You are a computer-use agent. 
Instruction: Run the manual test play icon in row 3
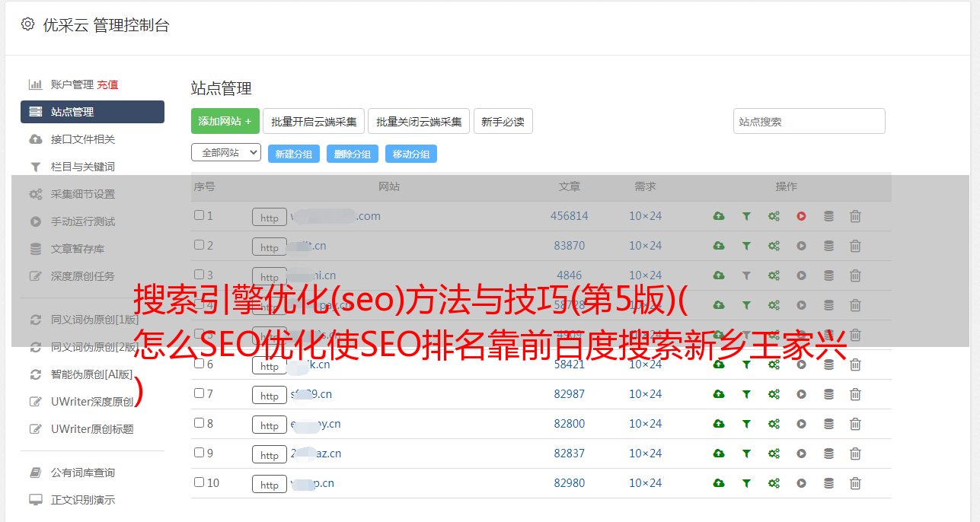click(x=801, y=275)
